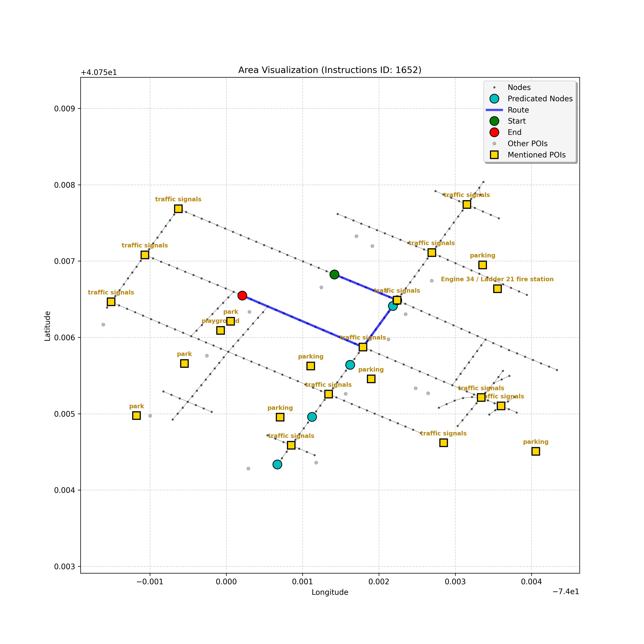
Task: Click the cyan node below traffic signals route corner
Action: click(x=350, y=365)
